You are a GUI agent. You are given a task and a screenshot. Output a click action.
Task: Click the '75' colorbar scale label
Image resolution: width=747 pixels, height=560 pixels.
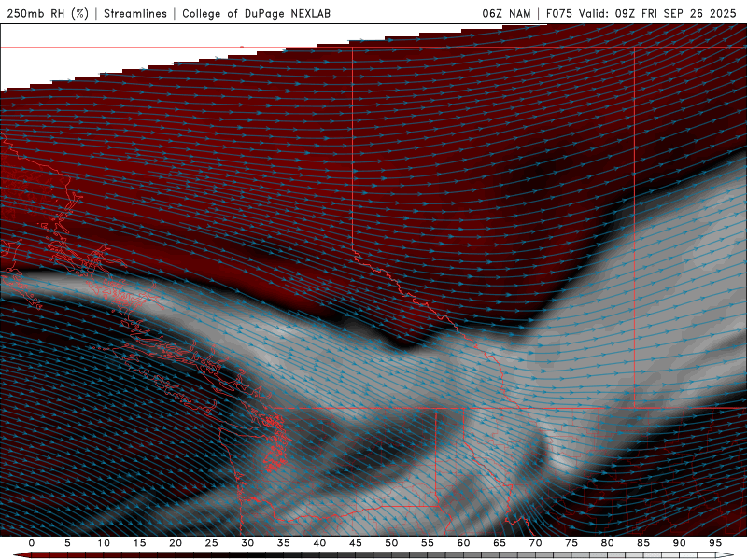coord(571,543)
